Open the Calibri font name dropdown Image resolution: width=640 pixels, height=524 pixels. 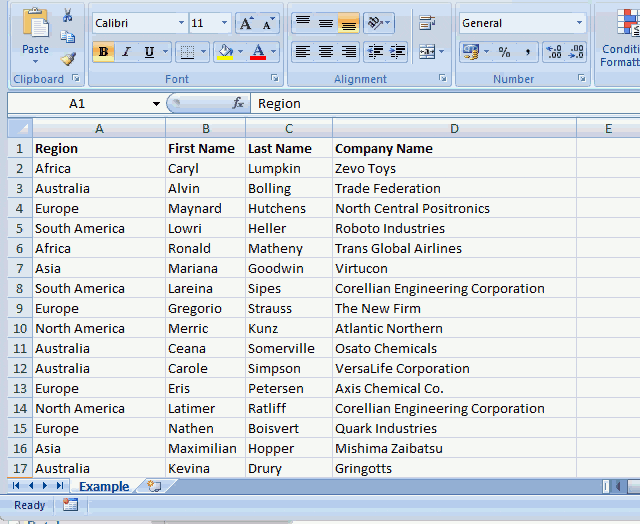[x=181, y=23]
